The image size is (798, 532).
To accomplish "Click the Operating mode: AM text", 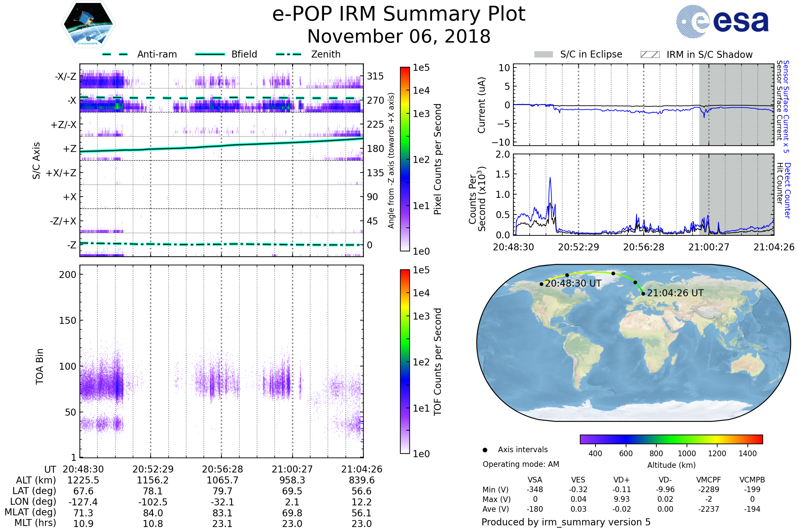I will click(x=521, y=464).
